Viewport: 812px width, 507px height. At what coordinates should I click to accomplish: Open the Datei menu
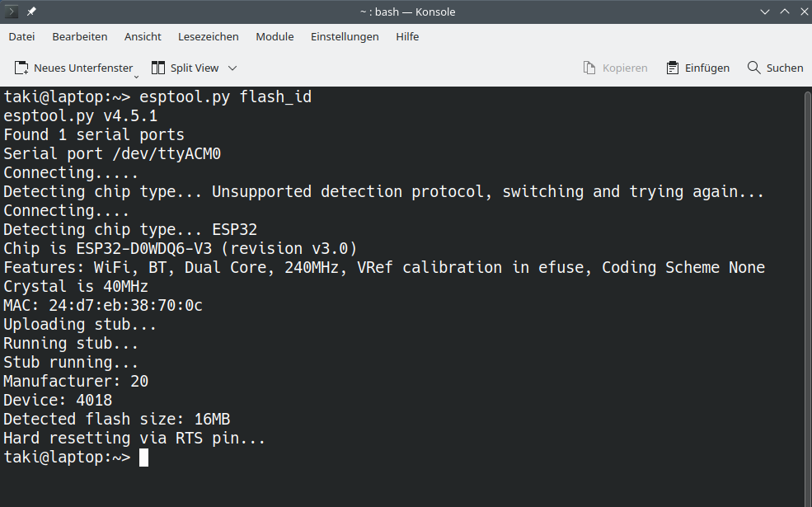pos(21,37)
